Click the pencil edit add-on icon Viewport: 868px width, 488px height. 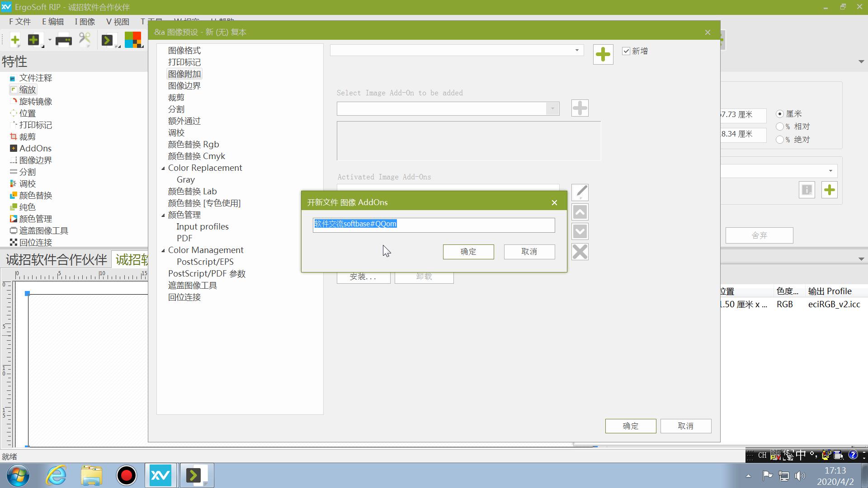tap(580, 192)
